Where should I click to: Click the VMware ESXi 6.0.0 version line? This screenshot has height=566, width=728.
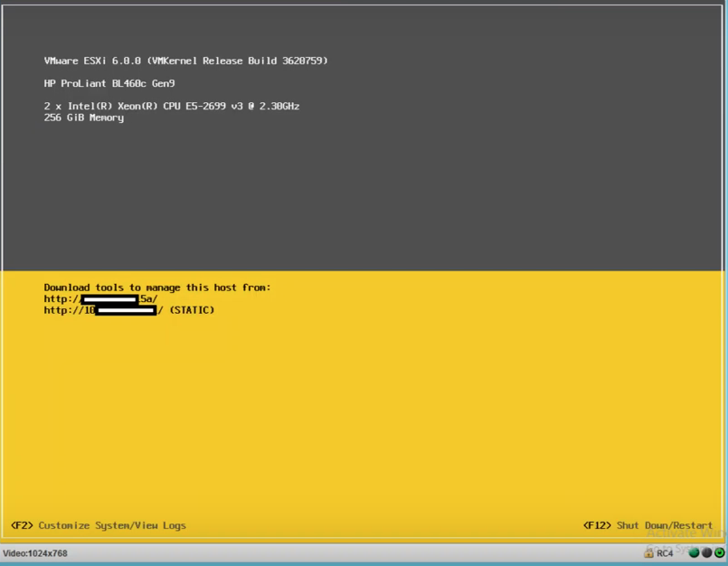point(185,61)
